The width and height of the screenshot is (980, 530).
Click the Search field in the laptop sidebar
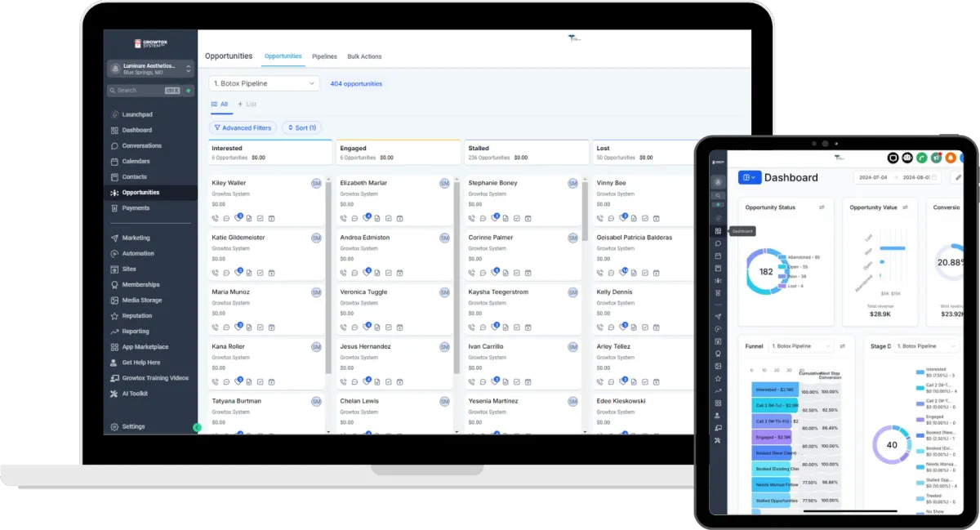click(x=144, y=91)
